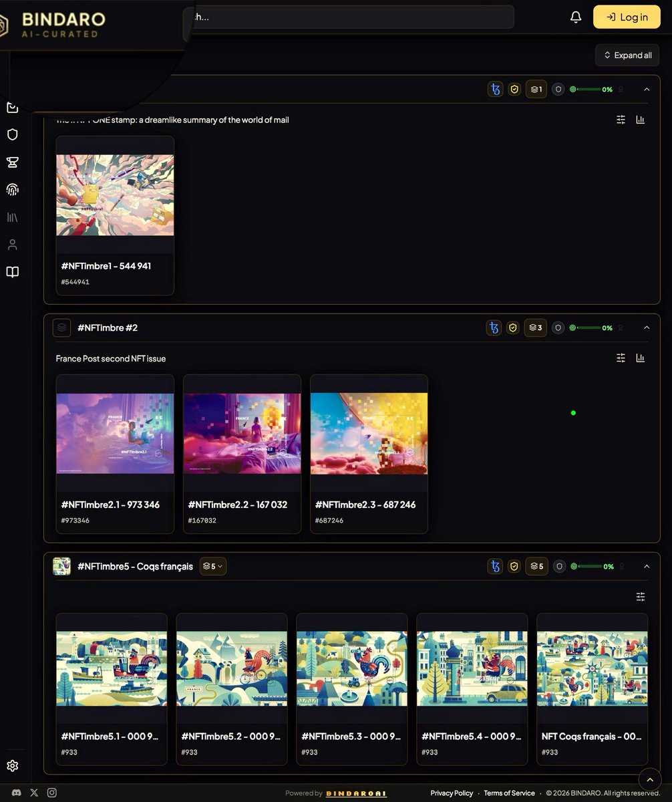
Task: Click the Instagram icon in the footer
Action: [52, 793]
